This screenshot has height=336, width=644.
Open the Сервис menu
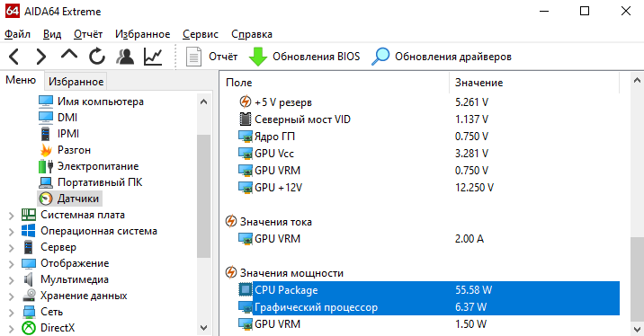201,34
